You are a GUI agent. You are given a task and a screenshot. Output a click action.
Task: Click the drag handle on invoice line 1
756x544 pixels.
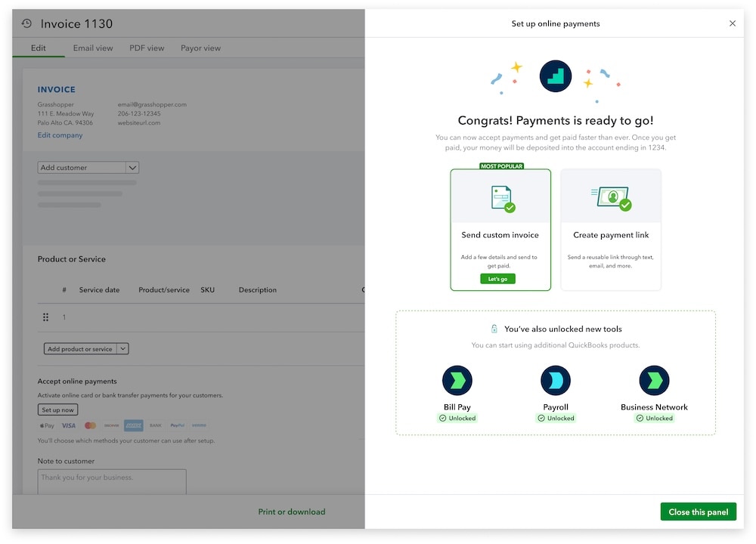(45, 317)
